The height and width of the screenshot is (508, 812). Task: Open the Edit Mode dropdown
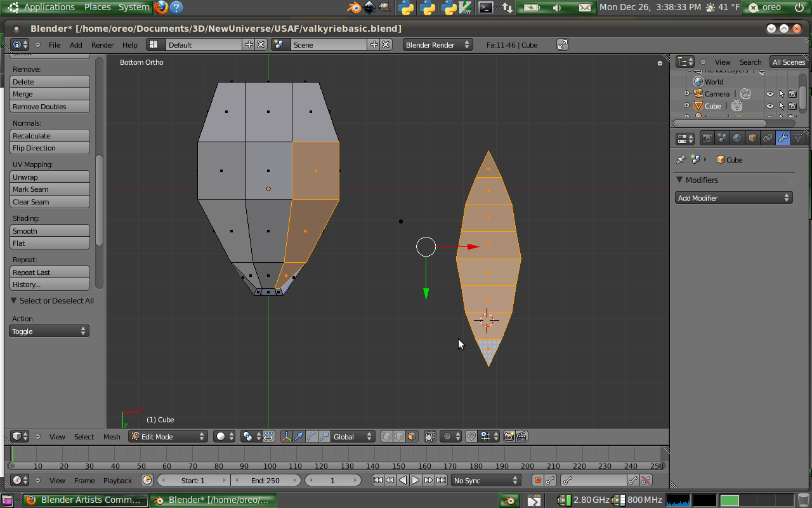click(x=168, y=436)
